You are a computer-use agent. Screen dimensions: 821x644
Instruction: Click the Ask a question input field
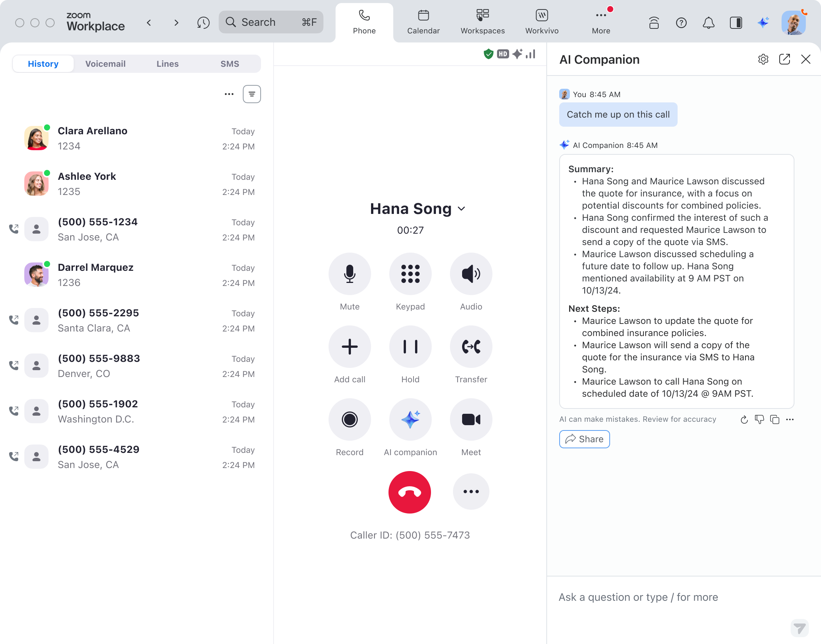pos(668,597)
